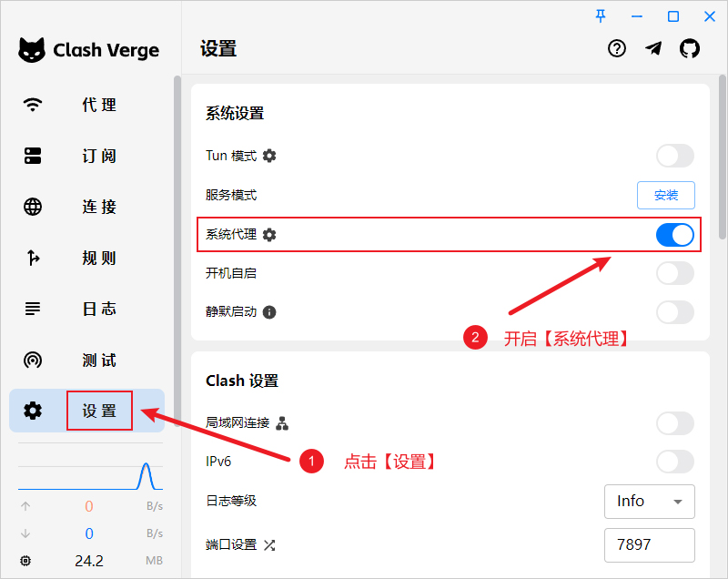Open the 日志等级 Info dropdown
728x579 pixels.
point(650,502)
